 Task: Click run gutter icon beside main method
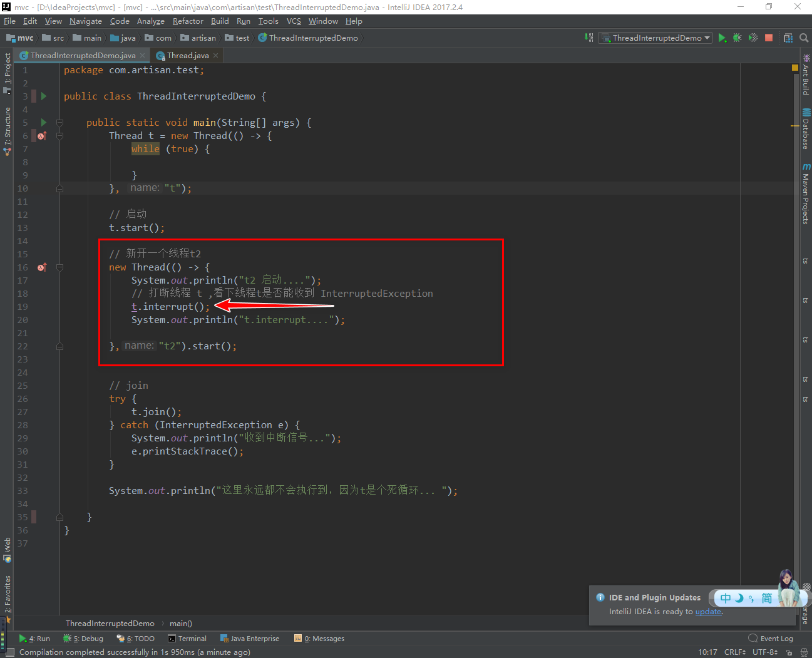[44, 122]
